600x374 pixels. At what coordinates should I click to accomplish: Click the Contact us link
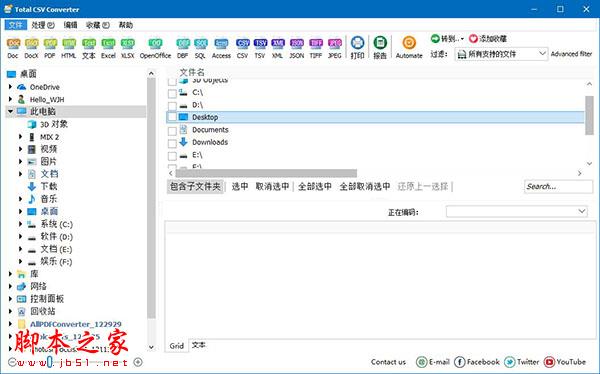[388, 362]
